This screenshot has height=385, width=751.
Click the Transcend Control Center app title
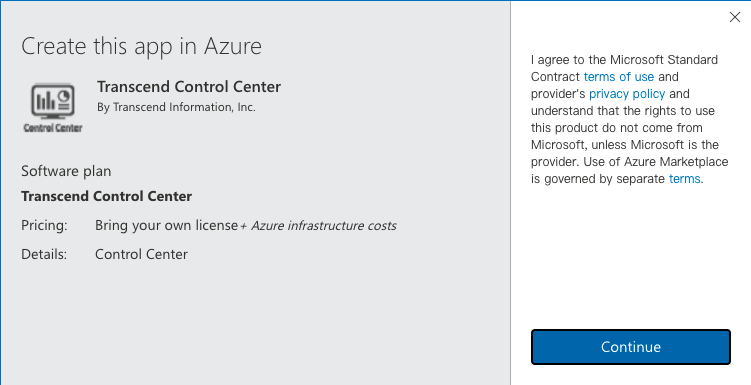coord(189,87)
